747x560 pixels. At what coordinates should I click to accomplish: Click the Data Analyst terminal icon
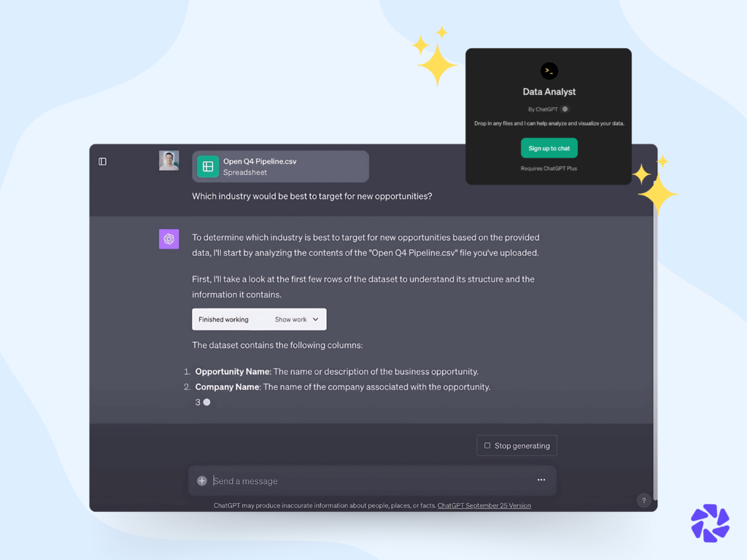549,71
